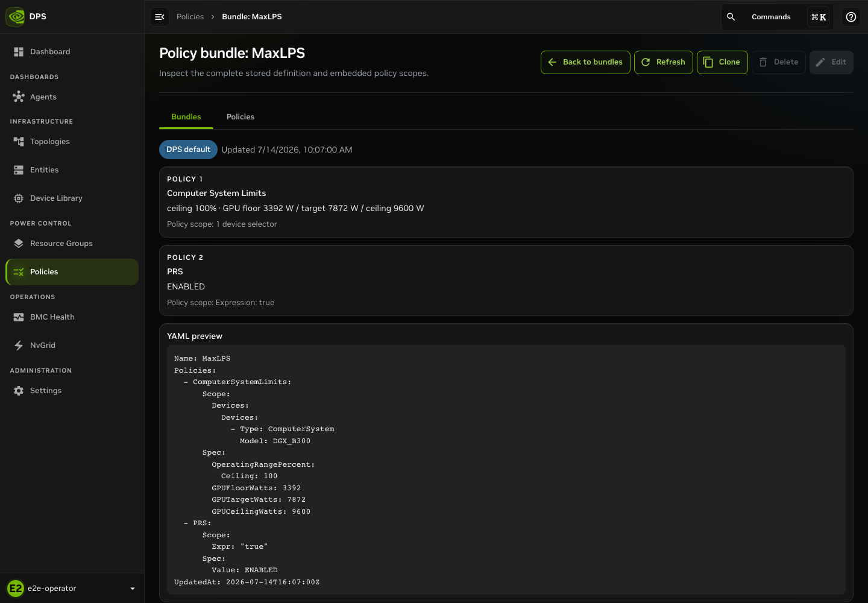
Task: Click the UpdatedAt YAML line
Action: pyautogui.click(x=247, y=582)
